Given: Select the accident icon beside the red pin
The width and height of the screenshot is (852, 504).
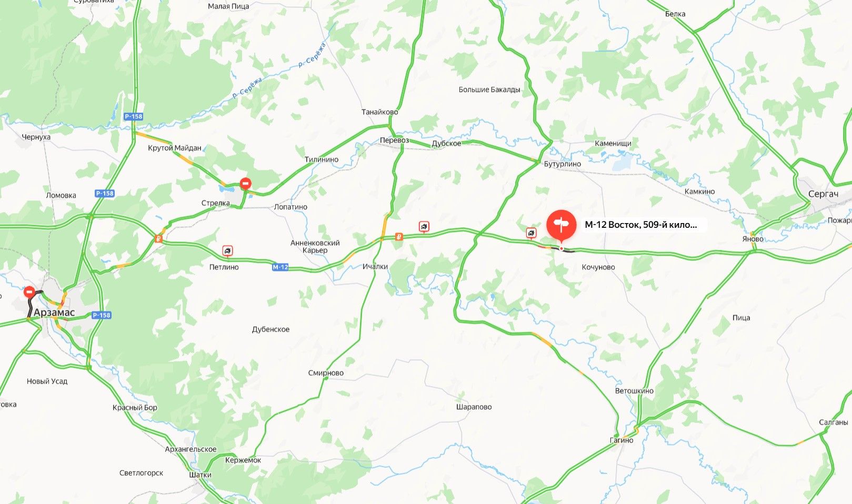Looking at the screenshot, I should coord(532,233).
